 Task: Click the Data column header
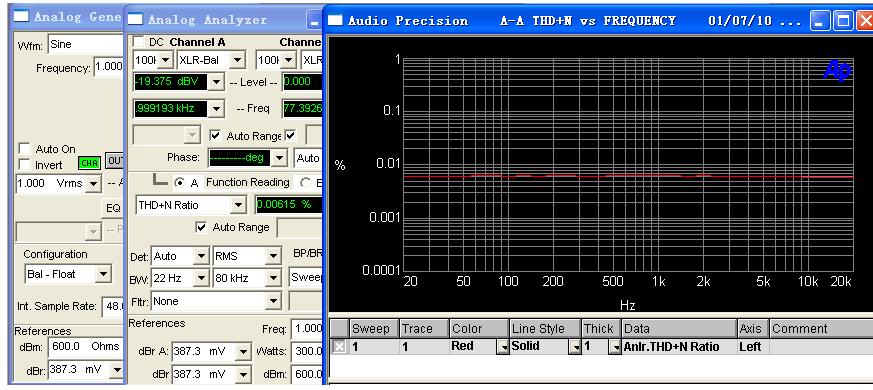679,329
